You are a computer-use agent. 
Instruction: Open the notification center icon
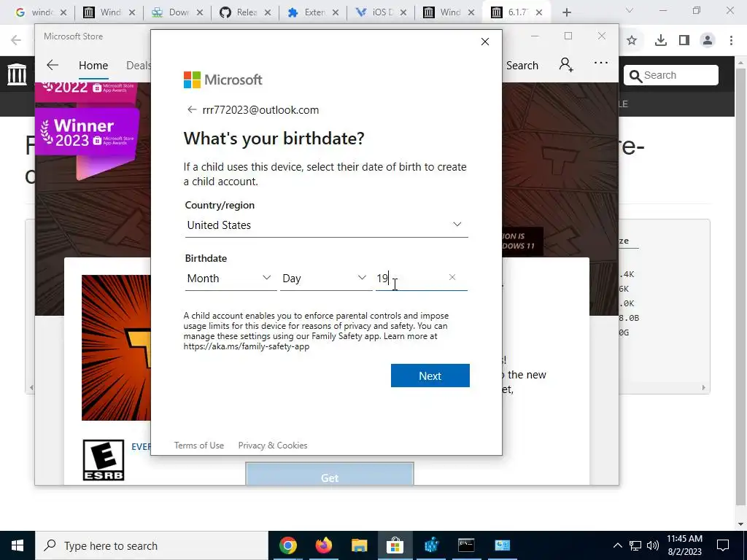pyautogui.click(x=723, y=545)
